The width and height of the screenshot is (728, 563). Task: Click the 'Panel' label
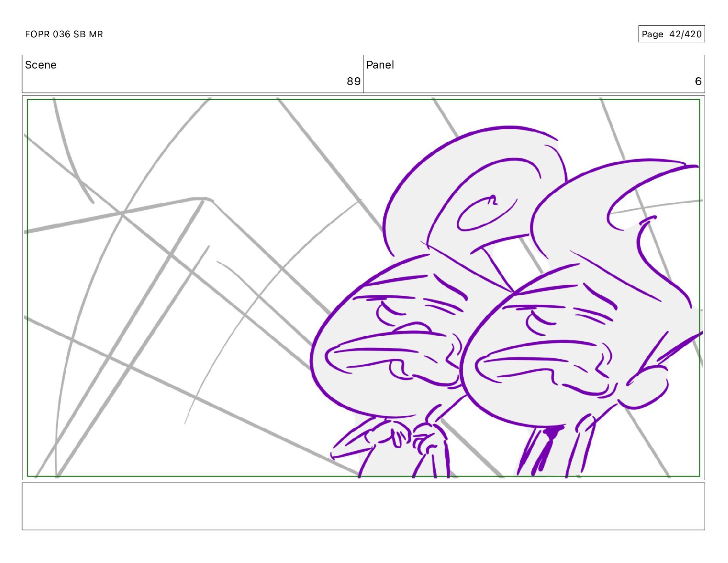[380, 65]
